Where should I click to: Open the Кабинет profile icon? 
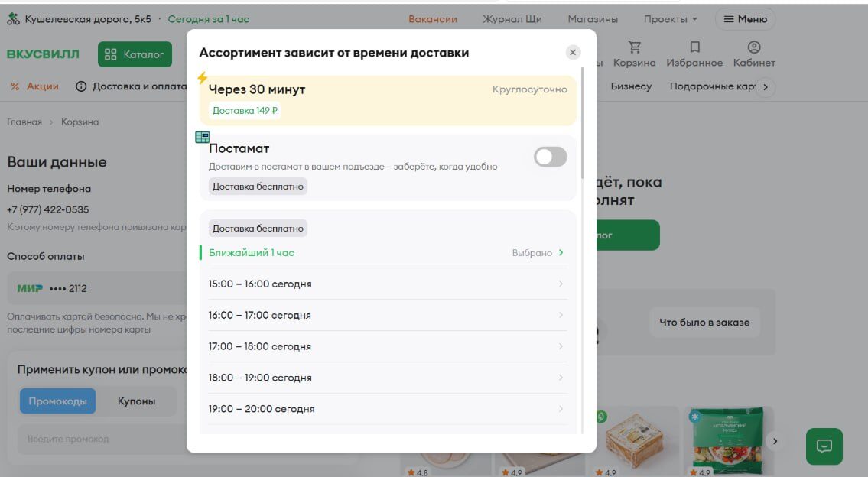[x=754, y=48]
